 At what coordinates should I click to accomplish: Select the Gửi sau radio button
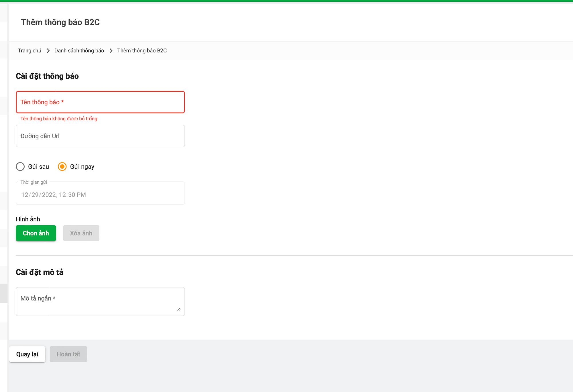tap(20, 166)
